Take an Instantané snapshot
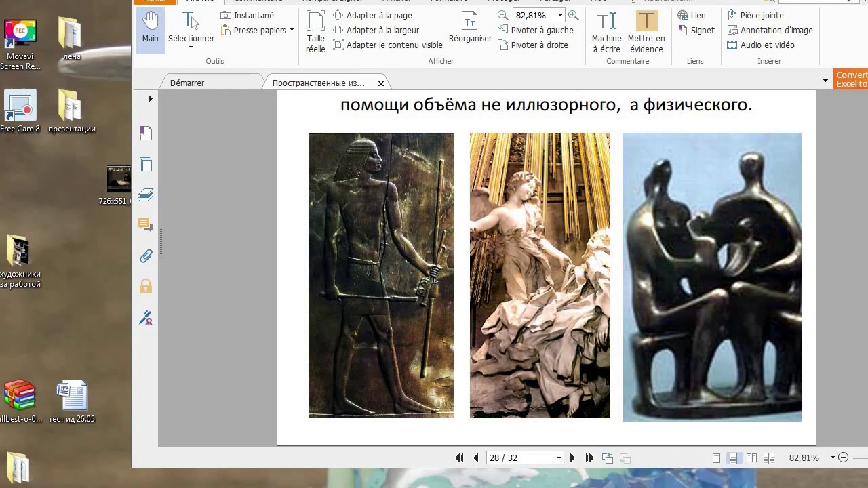868x488 pixels. click(x=248, y=15)
